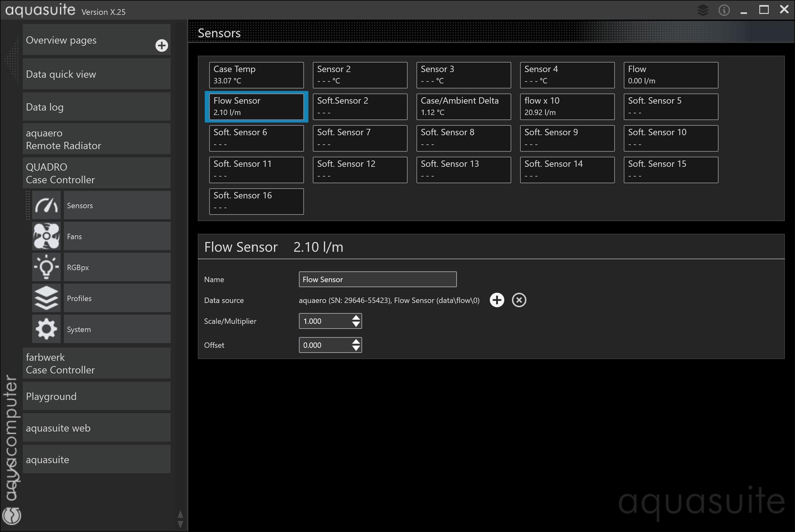Increase the Scale/Multiplier value
The height and width of the screenshot is (532, 795).
(x=356, y=318)
